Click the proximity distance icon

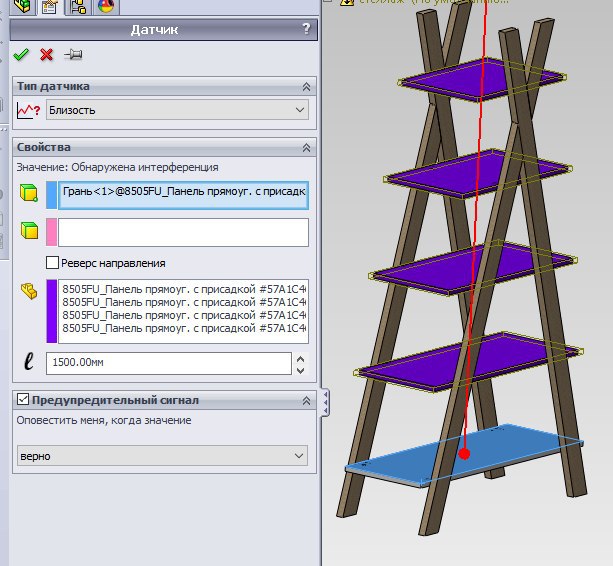click(29, 363)
